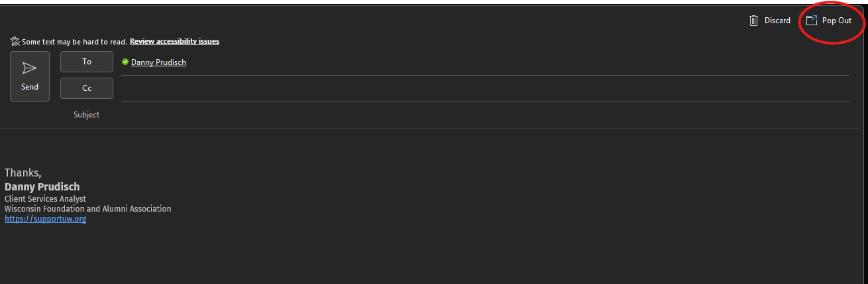Screen dimensions: 868x284
Task: Open the https://supportuw.org signature link
Action: [46, 219]
